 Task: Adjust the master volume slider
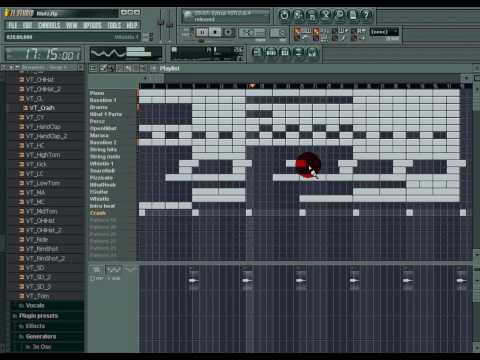161,23
